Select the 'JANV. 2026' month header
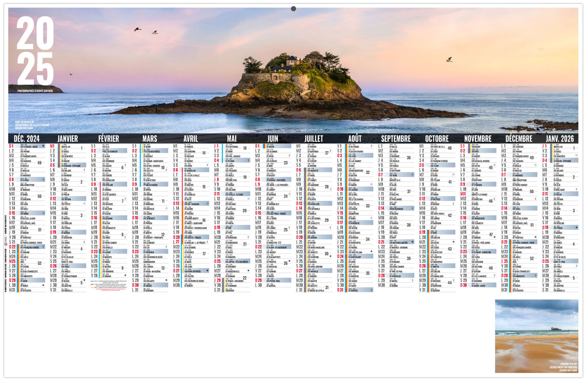Screen dimensions: 588x381 tap(560, 139)
